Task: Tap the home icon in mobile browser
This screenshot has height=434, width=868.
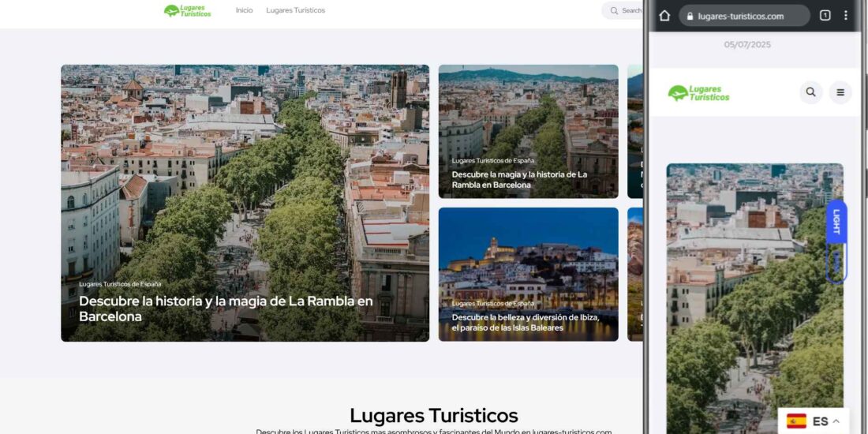Action: click(665, 16)
